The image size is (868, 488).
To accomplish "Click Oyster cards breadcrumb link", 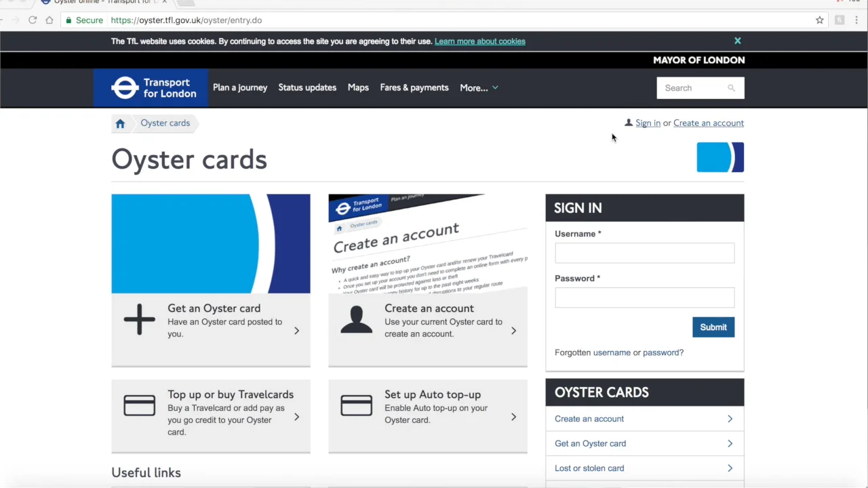I will pyautogui.click(x=165, y=123).
